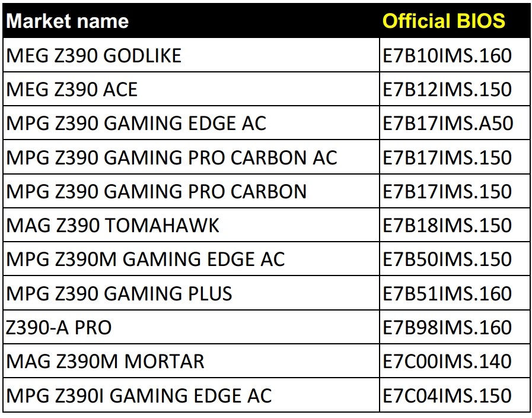This screenshot has width=532, height=418.
Task: Select MPG Z390 GAMING PRO CARBON AC
Action: 171,157
